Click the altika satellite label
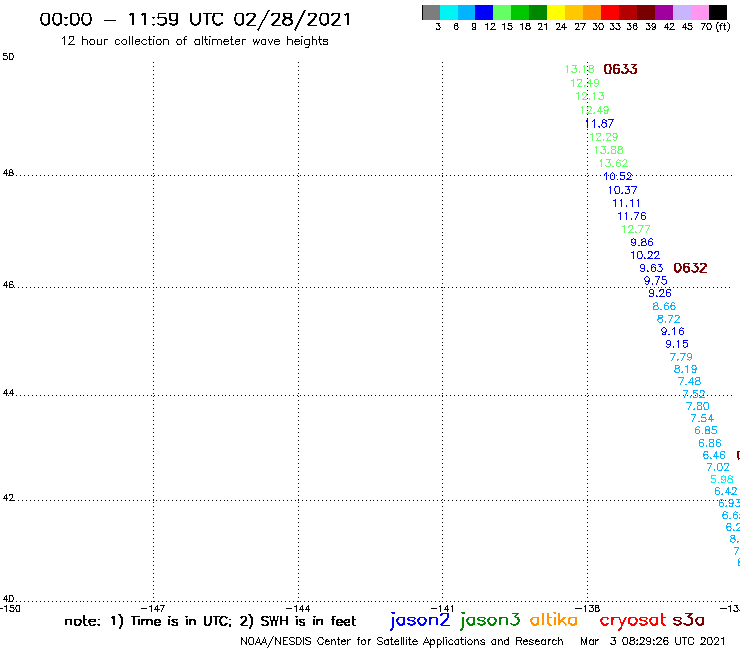The image size is (740, 650). click(554, 620)
